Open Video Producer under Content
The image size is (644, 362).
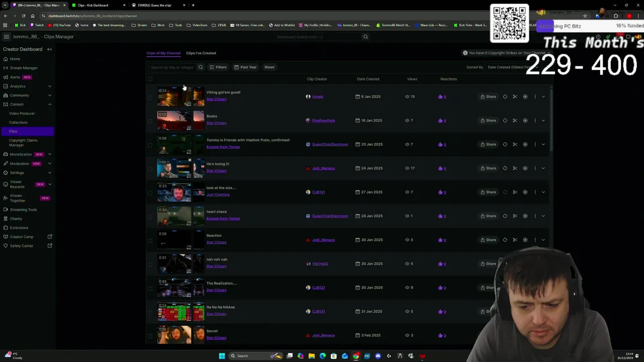point(22,114)
